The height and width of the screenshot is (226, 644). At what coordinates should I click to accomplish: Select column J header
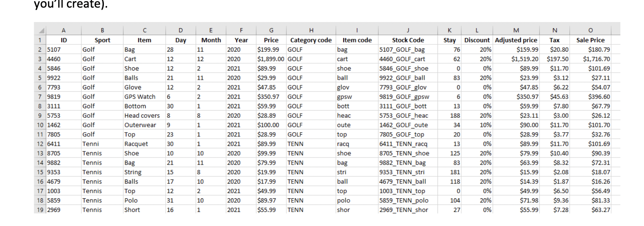click(408, 30)
